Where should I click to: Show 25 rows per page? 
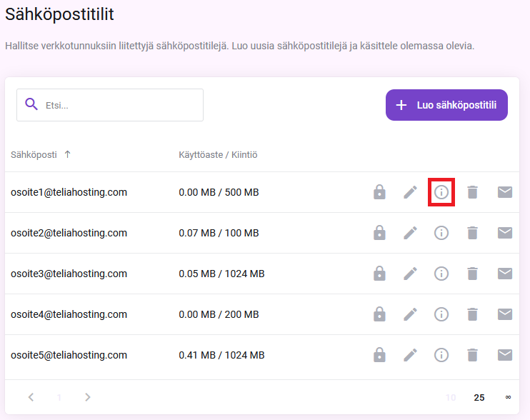(479, 397)
